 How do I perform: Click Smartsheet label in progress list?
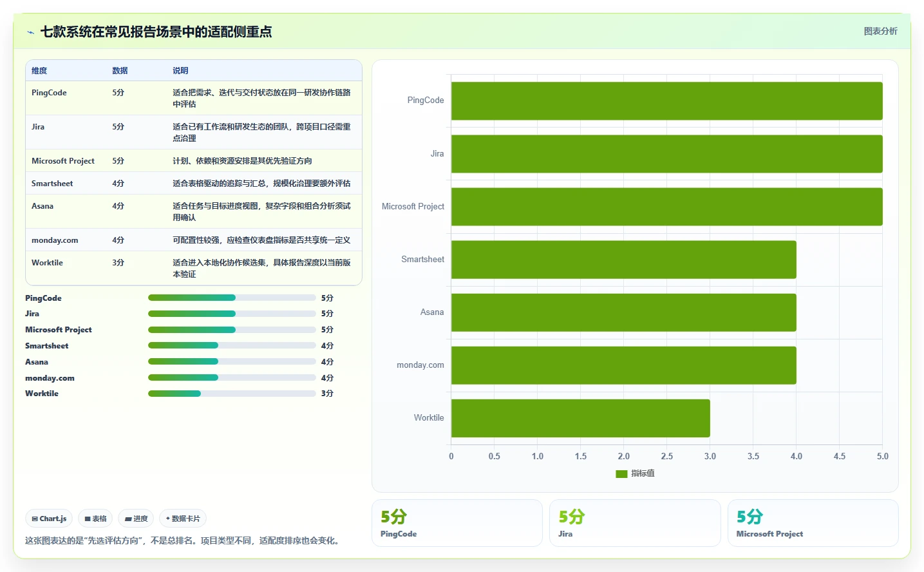pyautogui.click(x=46, y=346)
